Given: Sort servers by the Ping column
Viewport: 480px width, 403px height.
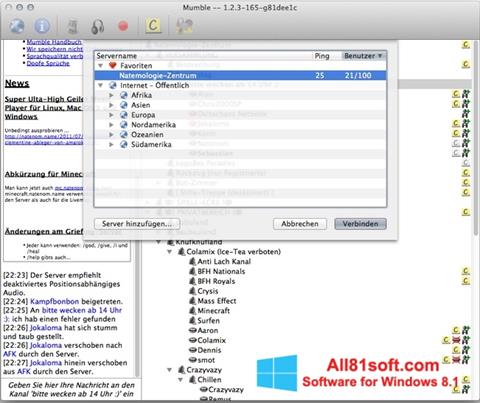Looking at the screenshot, I should pyautogui.click(x=322, y=56).
